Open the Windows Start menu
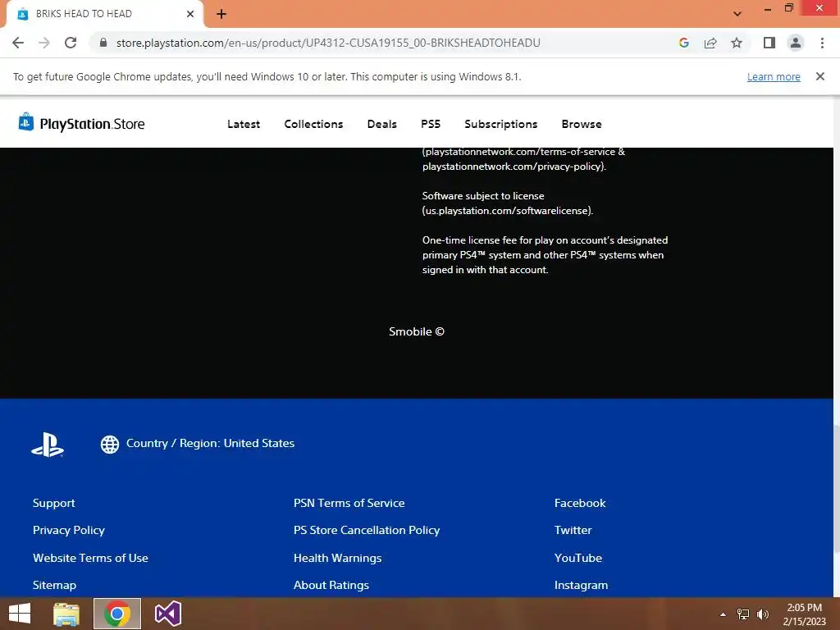 pos(20,614)
